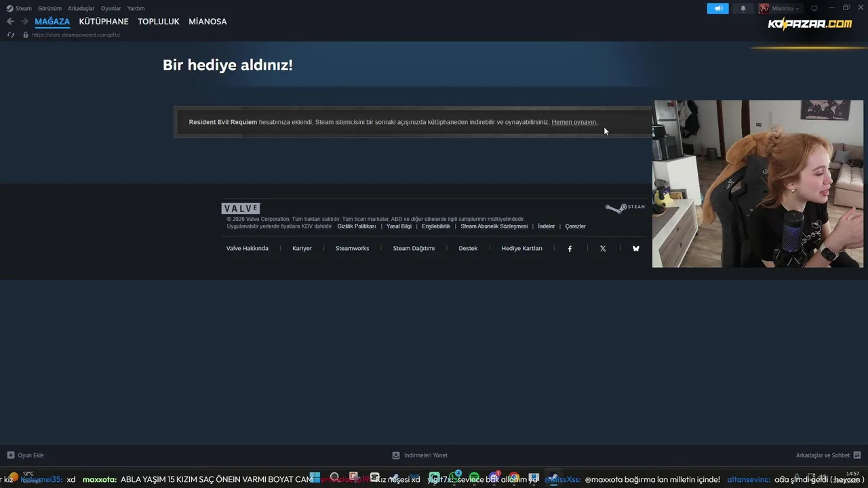Click the Mianosa profile avatar

pyautogui.click(x=764, y=8)
